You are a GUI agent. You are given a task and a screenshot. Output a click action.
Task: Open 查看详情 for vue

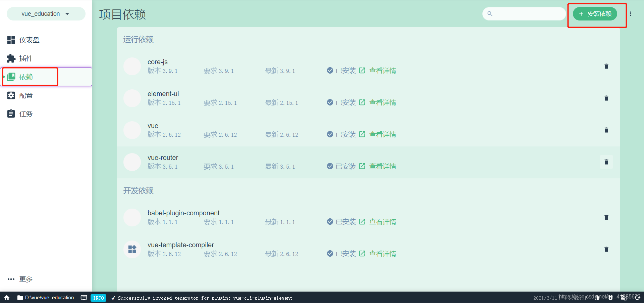click(x=383, y=134)
